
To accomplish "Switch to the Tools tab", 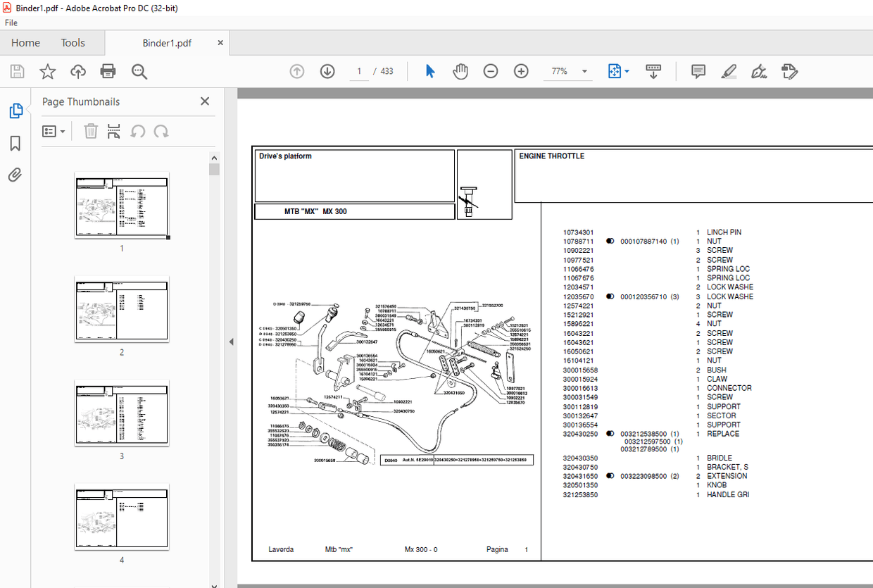I will tap(73, 43).
